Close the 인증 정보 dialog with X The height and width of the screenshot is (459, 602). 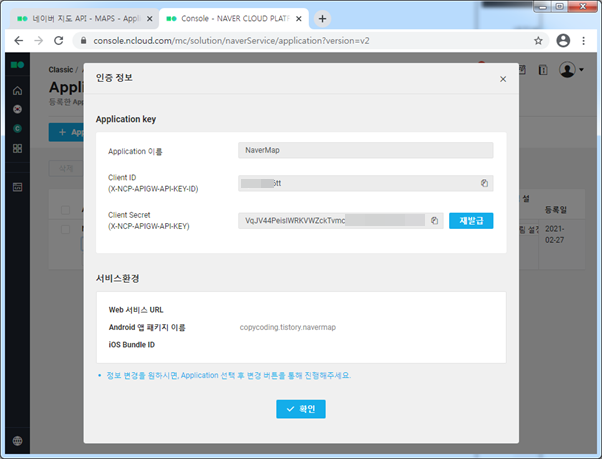(x=503, y=79)
